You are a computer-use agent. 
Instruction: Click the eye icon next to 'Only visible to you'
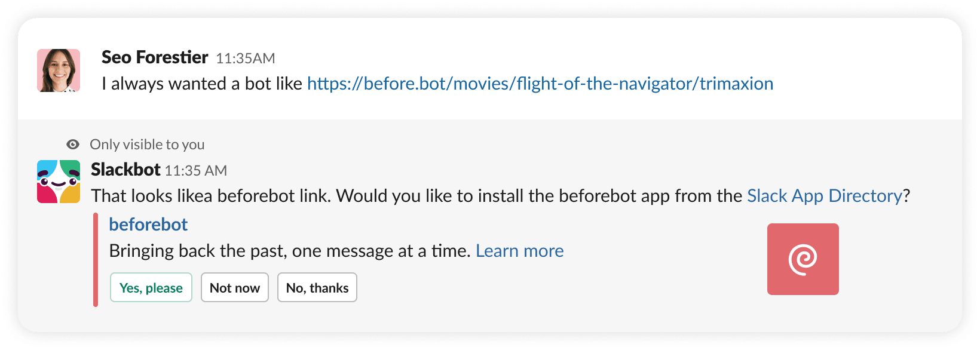72,144
